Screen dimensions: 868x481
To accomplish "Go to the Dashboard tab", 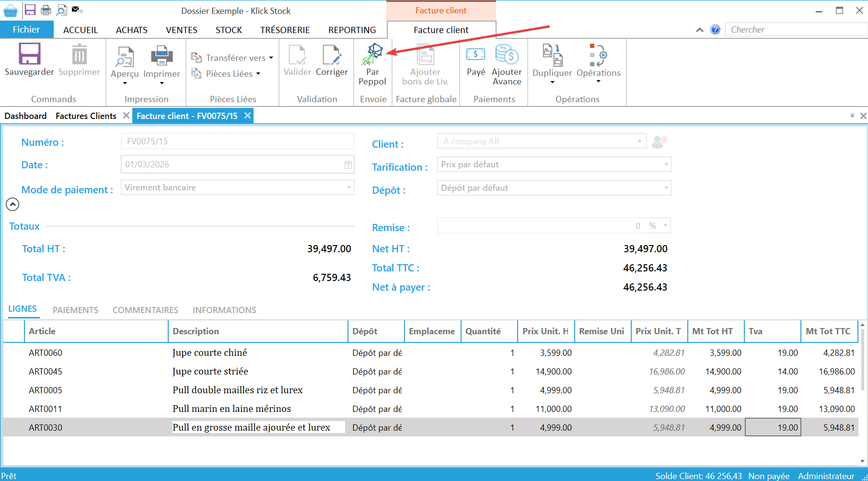I will [x=25, y=116].
